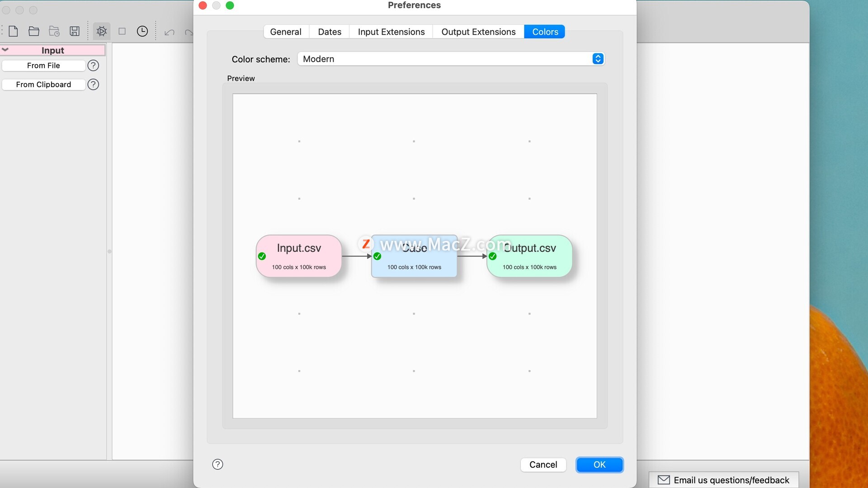Click the clock schedule toolbar icon
Screen dimensions: 868x488
[x=142, y=31]
